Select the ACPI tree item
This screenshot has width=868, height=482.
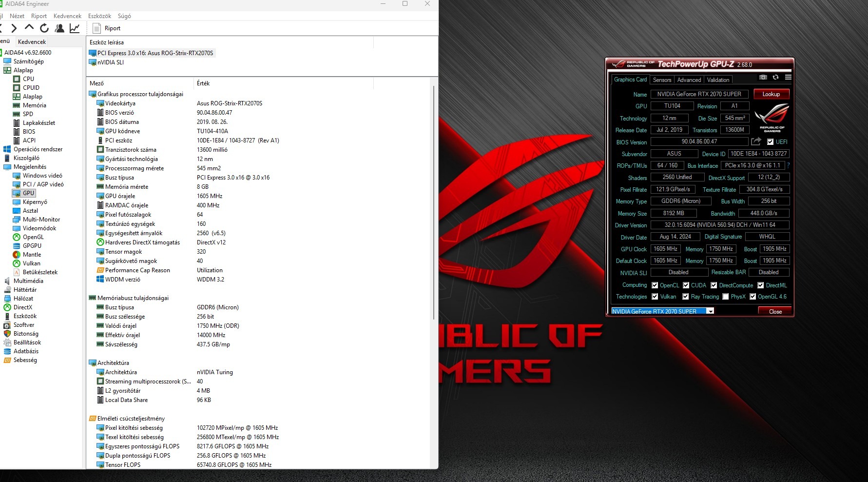click(x=29, y=141)
